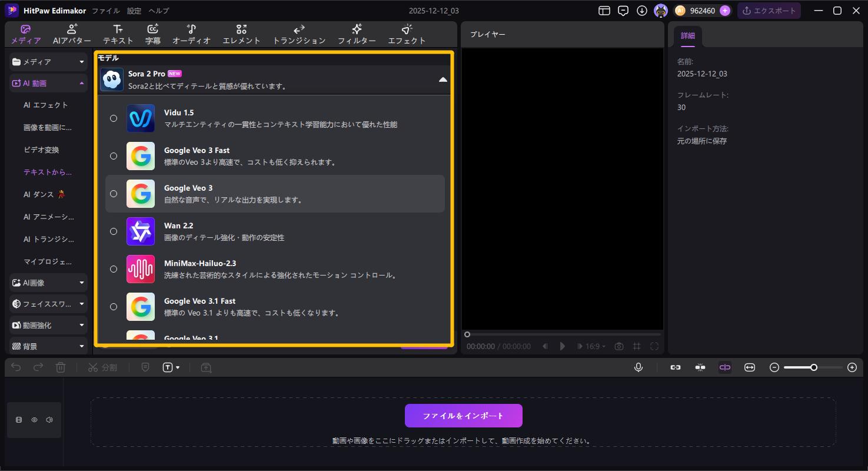The image size is (868, 471).
Task: Select the Google Veo 3 model radio button
Action: coord(114,194)
